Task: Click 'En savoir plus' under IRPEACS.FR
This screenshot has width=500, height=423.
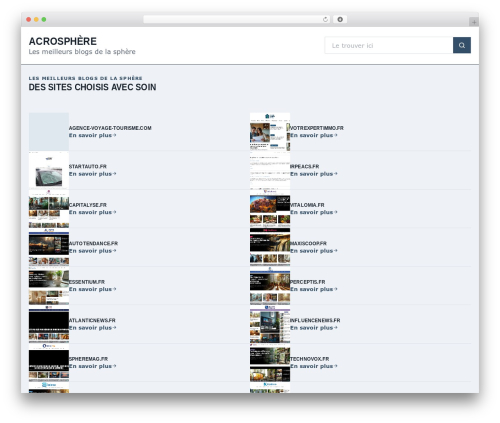Action: tap(314, 174)
